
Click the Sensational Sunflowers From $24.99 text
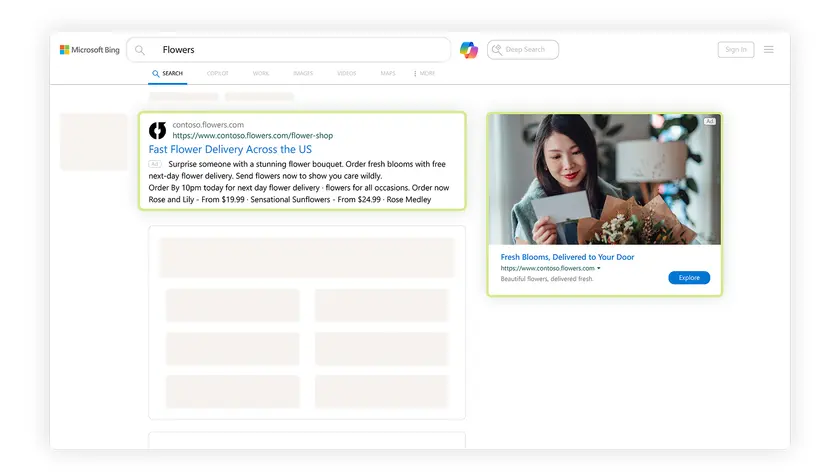point(316,199)
